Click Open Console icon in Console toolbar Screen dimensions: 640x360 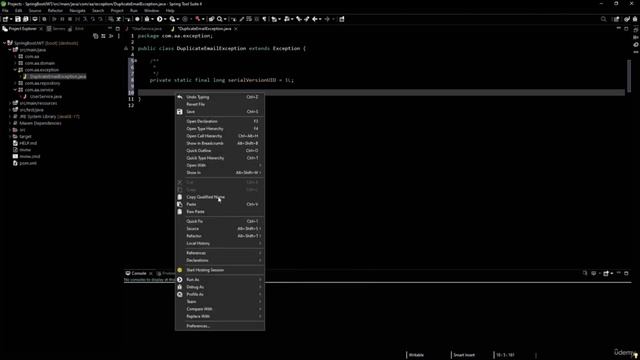(606, 273)
